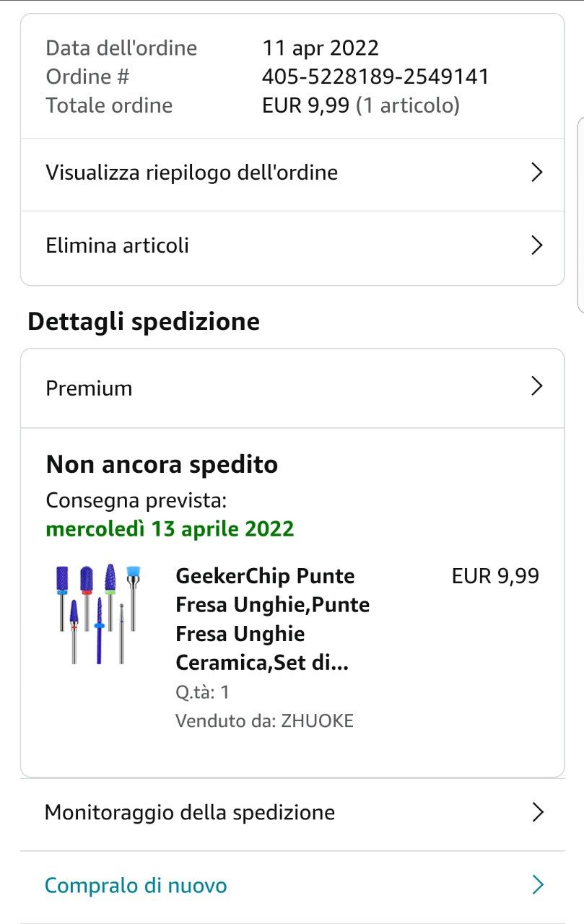Tap the order date 11 apr 2022
The width and height of the screenshot is (584, 924).
tap(321, 48)
